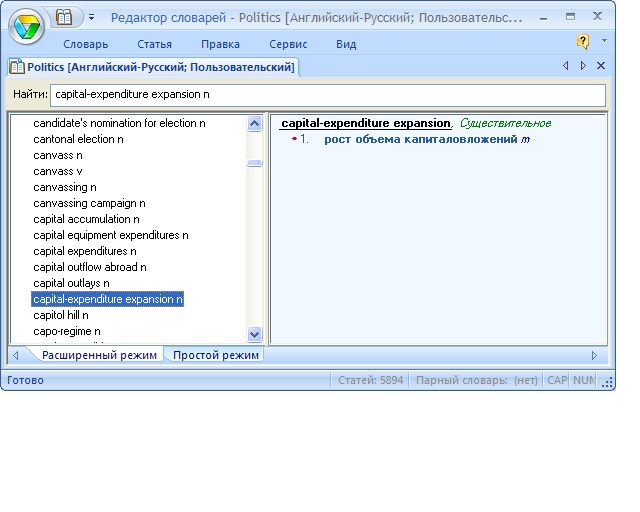Click the word list scrollbar down arrow
The height and width of the screenshot is (512, 640).
254,335
